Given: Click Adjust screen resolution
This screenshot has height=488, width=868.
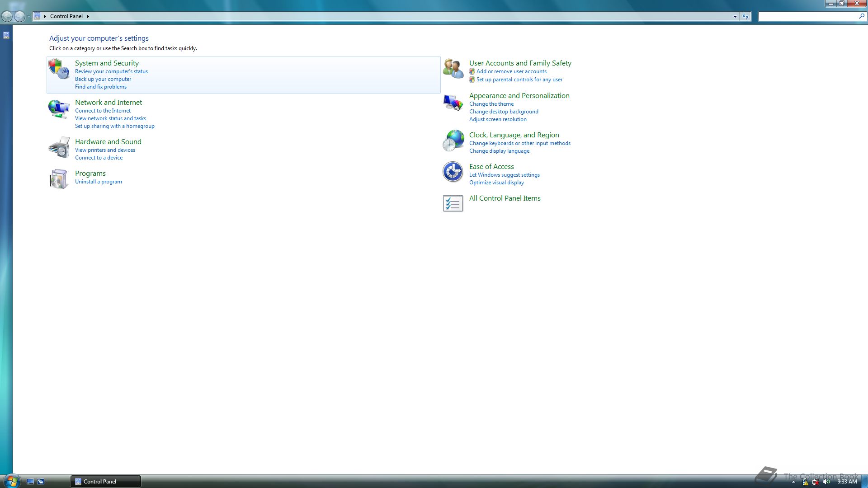Looking at the screenshot, I should coord(498,119).
